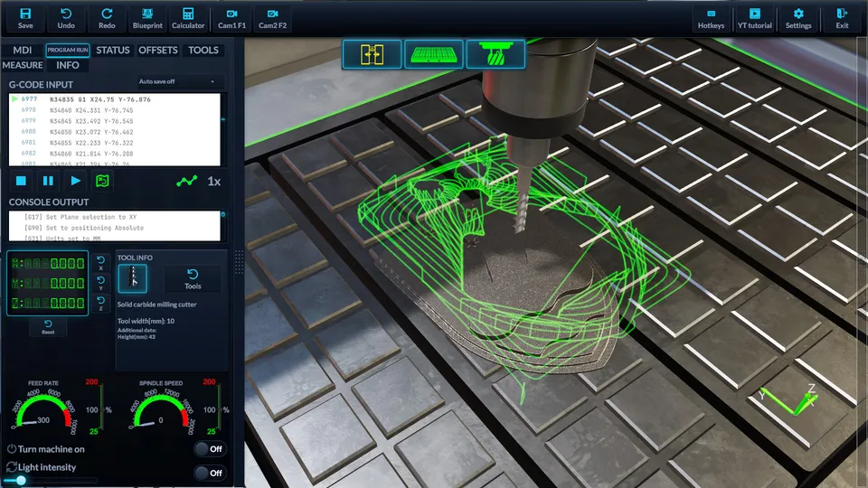This screenshot has width=868, height=488.
Task: Open the Blueprint view
Action: point(147,18)
